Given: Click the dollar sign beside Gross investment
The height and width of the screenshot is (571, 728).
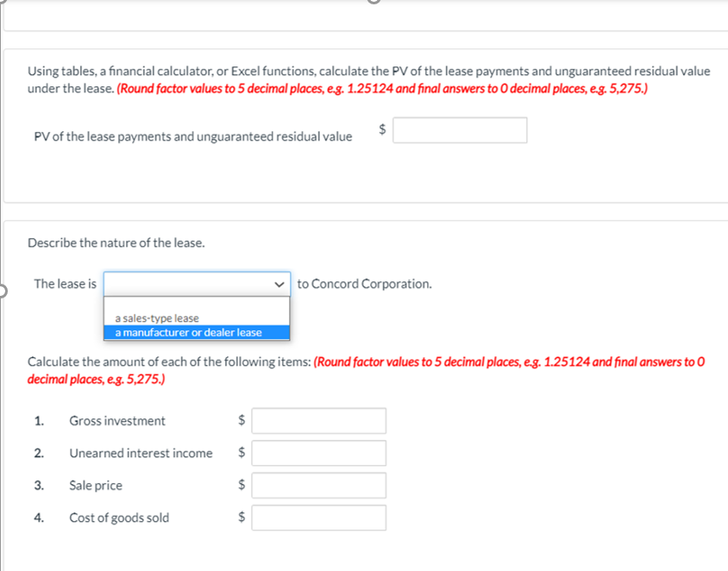Looking at the screenshot, I should [x=241, y=420].
